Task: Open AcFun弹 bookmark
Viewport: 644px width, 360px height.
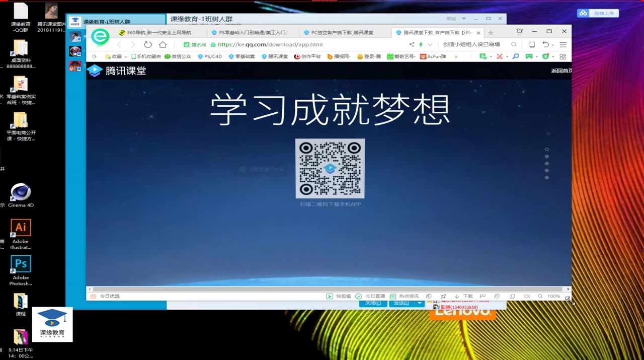Action: pos(433,56)
